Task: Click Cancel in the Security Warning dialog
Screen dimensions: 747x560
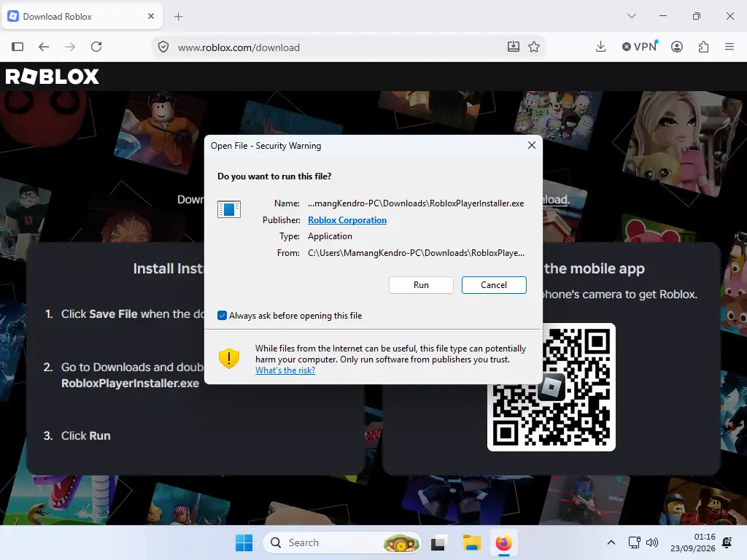Action: (494, 285)
